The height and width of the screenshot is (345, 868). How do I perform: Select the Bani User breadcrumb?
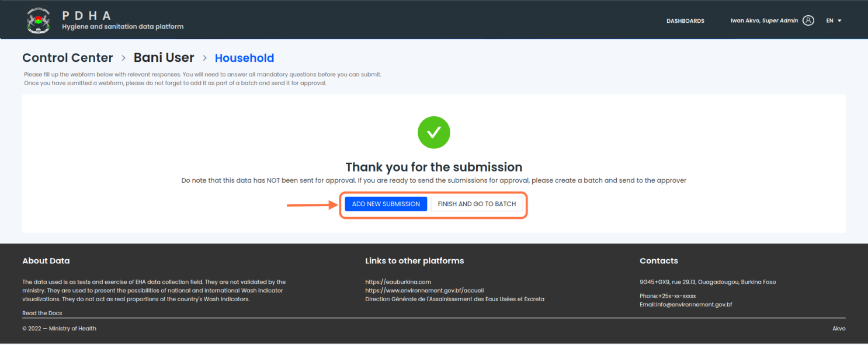(164, 58)
